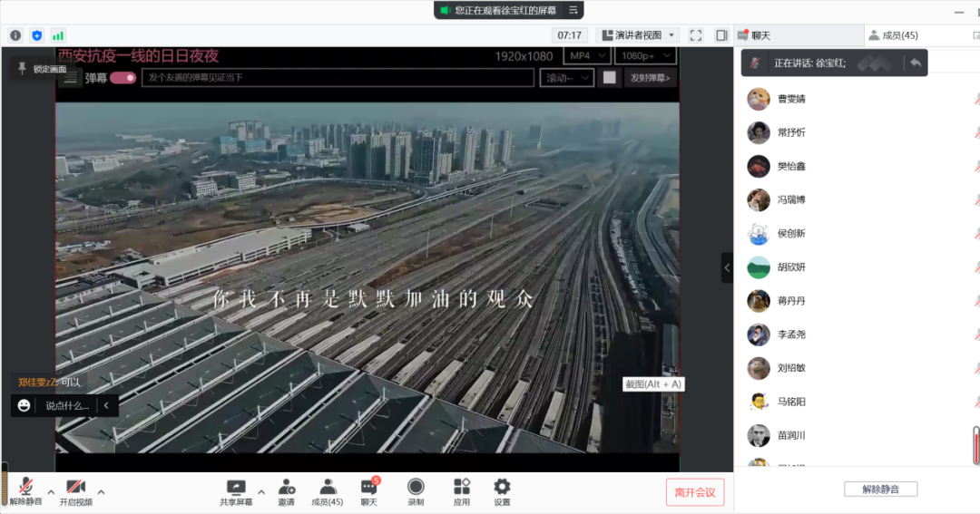
Task: Click the 锁定画面 lock screen button
Action: click(x=41, y=69)
